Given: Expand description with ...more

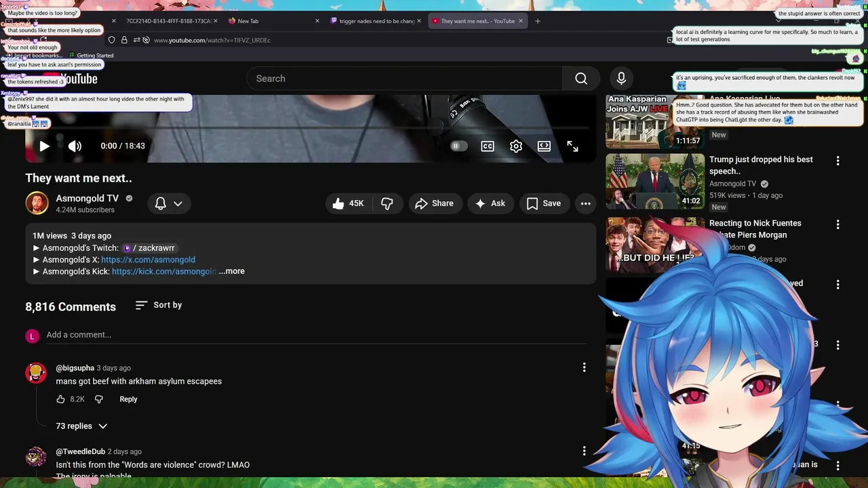Looking at the screenshot, I should [x=232, y=271].
